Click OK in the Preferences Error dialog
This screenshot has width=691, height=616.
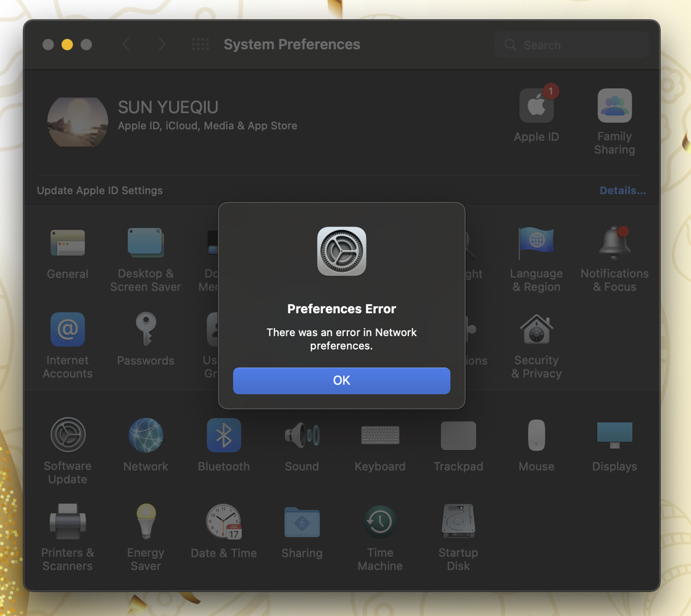pyautogui.click(x=341, y=380)
